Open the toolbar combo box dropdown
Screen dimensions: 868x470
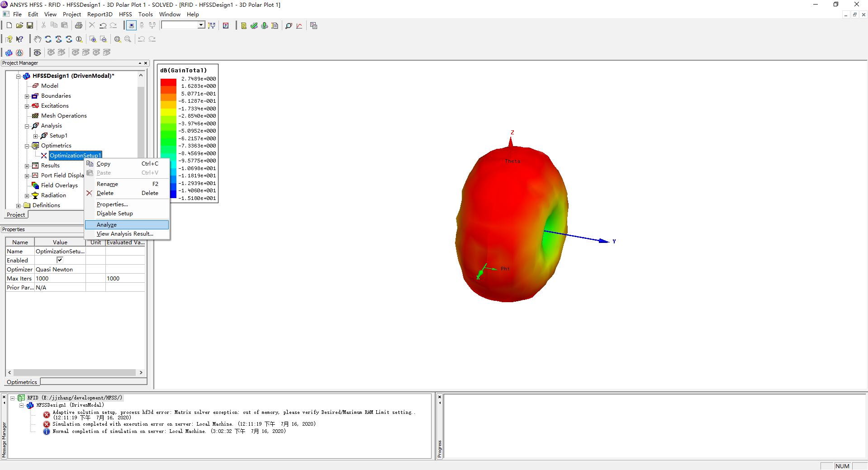[x=201, y=25]
